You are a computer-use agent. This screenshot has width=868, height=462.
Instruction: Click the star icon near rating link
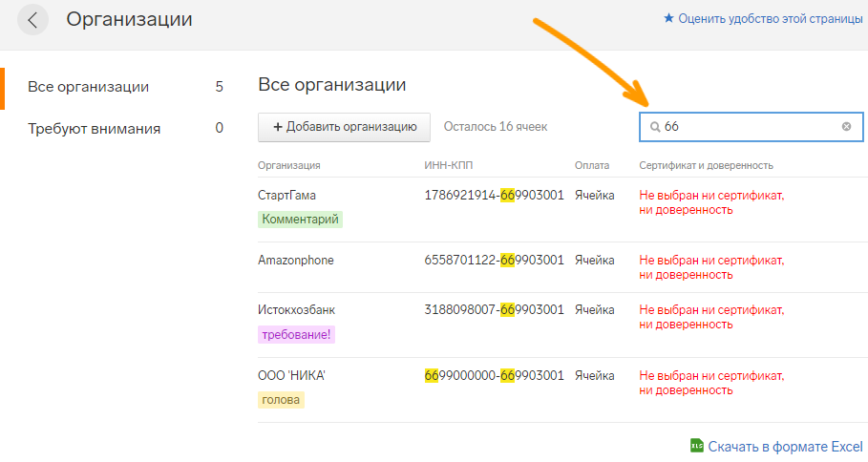[668, 18]
